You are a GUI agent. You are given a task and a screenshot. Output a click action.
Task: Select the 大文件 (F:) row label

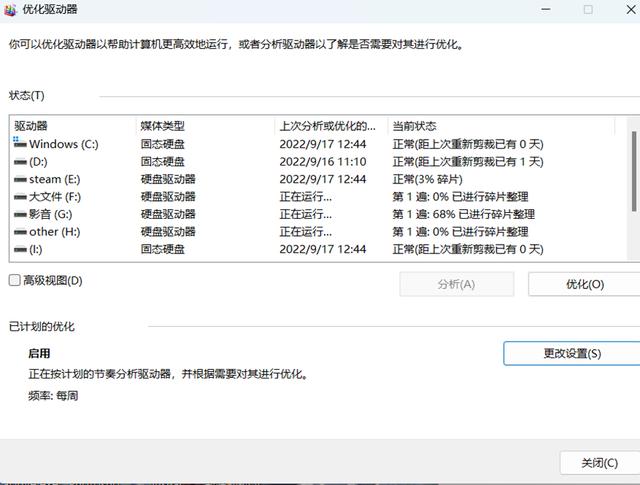click(x=55, y=197)
